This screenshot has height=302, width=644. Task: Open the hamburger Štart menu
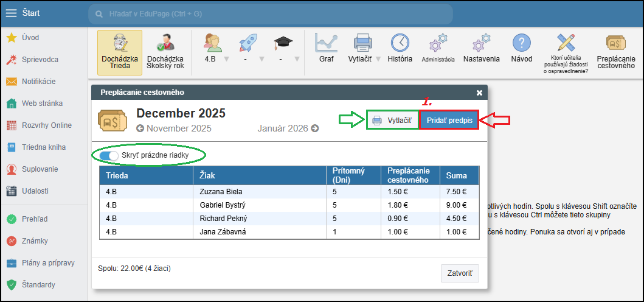coord(11,13)
